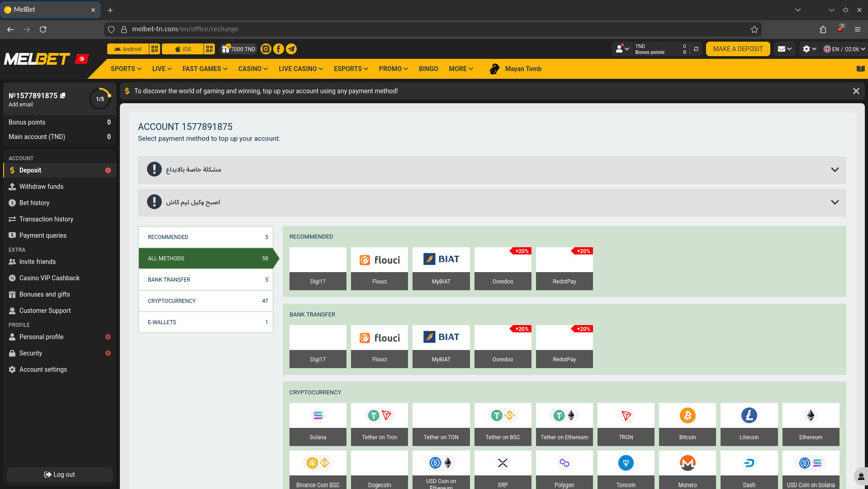This screenshot has height=489, width=868.
Task: Click the iOS QR code icon
Action: [209, 49]
